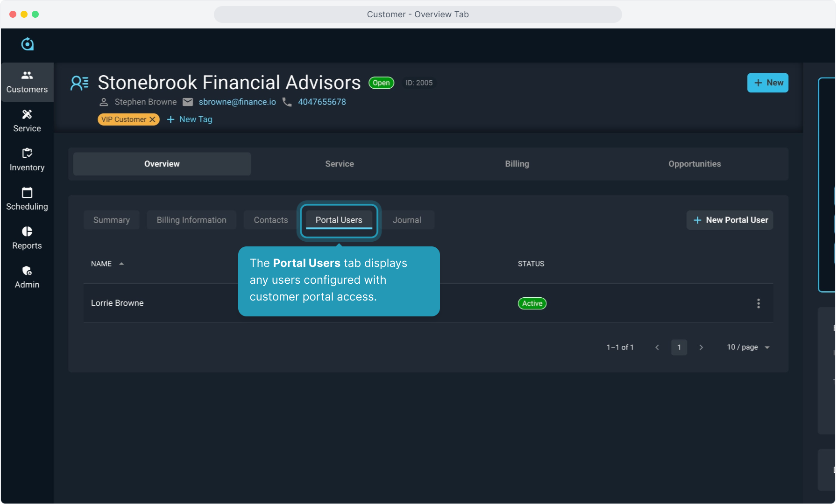Image resolution: width=836 pixels, height=504 pixels.
Task: Open Lorrie Browne row actions menu
Action: [x=758, y=303]
